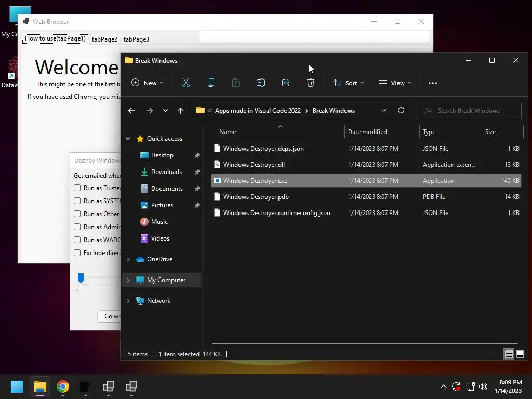Open the network tray icon

(x=470, y=387)
